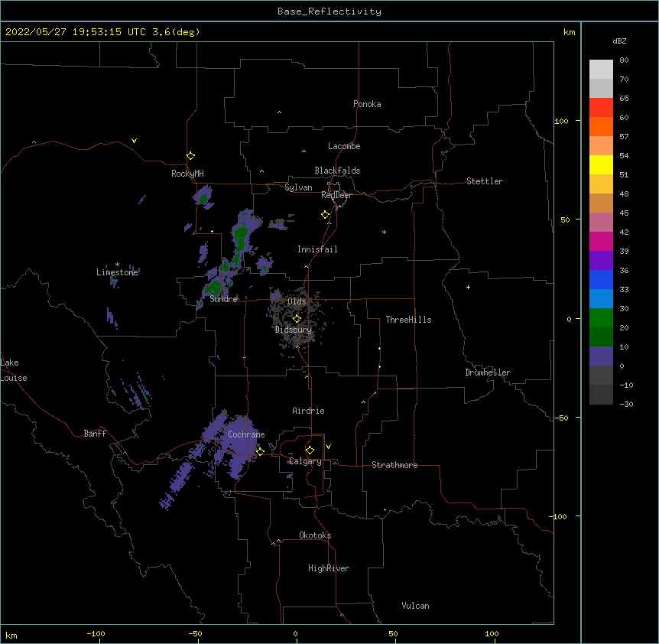Click the white plus marker north of Drumheller
This screenshot has width=659, height=644.
click(x=468, y=287)
